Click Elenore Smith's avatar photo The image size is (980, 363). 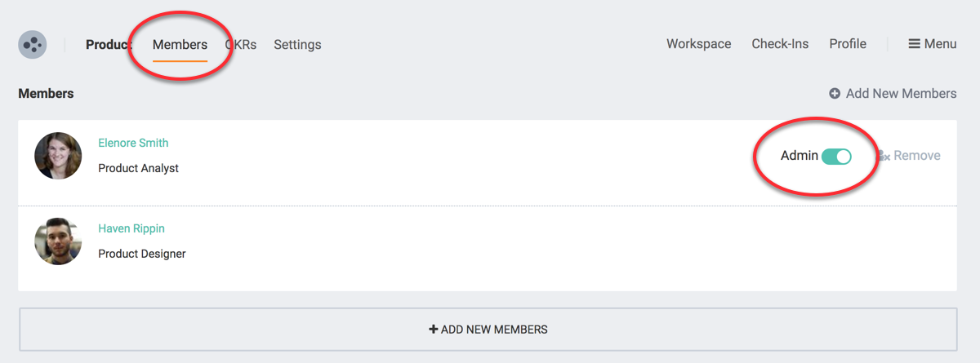tap(58, 156)
